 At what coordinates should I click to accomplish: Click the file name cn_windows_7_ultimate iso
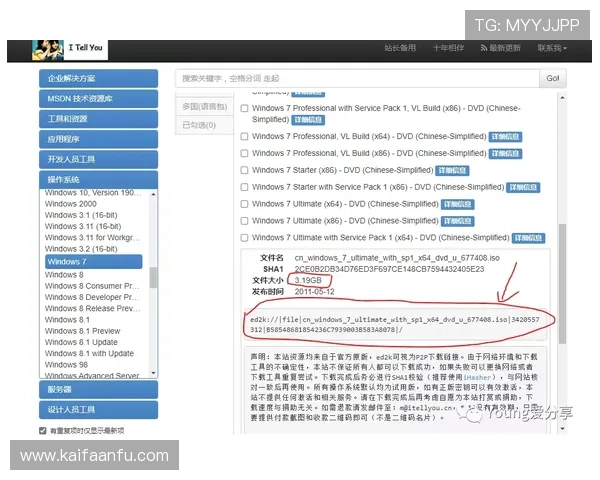click(397, 258)
